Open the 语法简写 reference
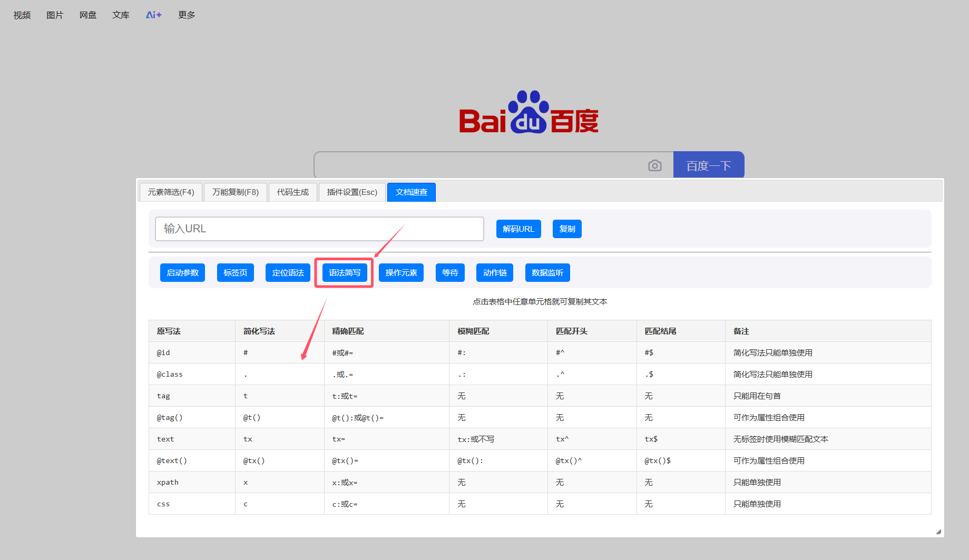Screen dimensions: 969x560 345,272
